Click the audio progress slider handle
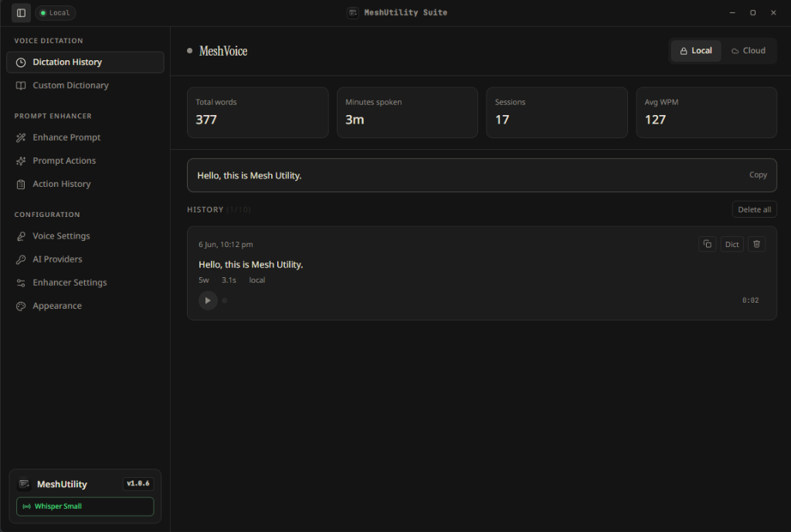 point(225,300)
